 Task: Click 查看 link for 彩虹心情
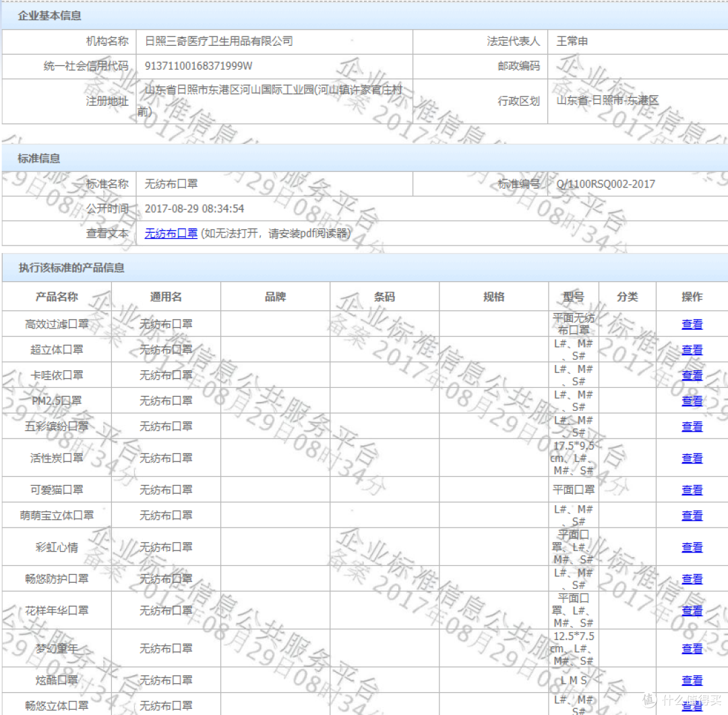692,547
